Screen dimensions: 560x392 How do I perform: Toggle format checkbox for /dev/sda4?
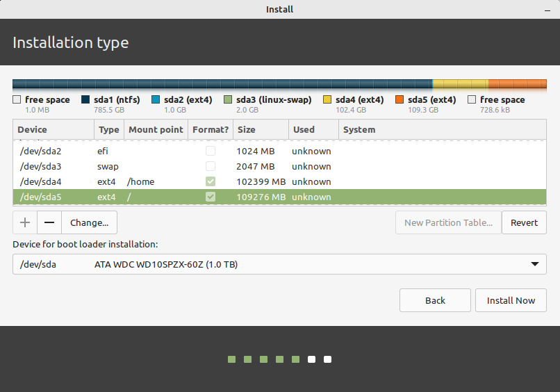click(211, 181)
